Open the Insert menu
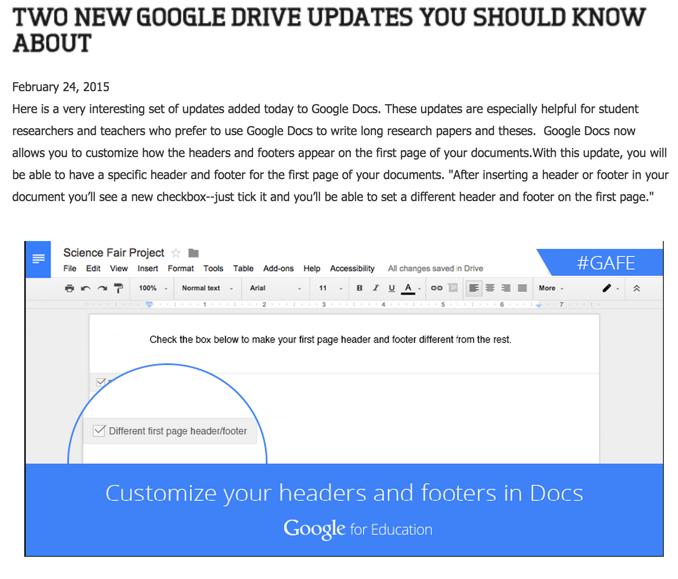This screenshot has height=579, width=678. click(x=147, y=269)
